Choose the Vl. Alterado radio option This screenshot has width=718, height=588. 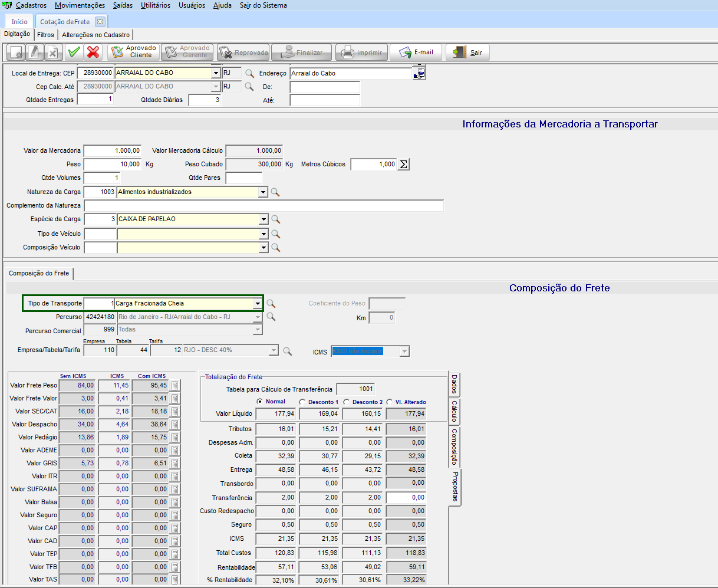click(x=390, y=402)
